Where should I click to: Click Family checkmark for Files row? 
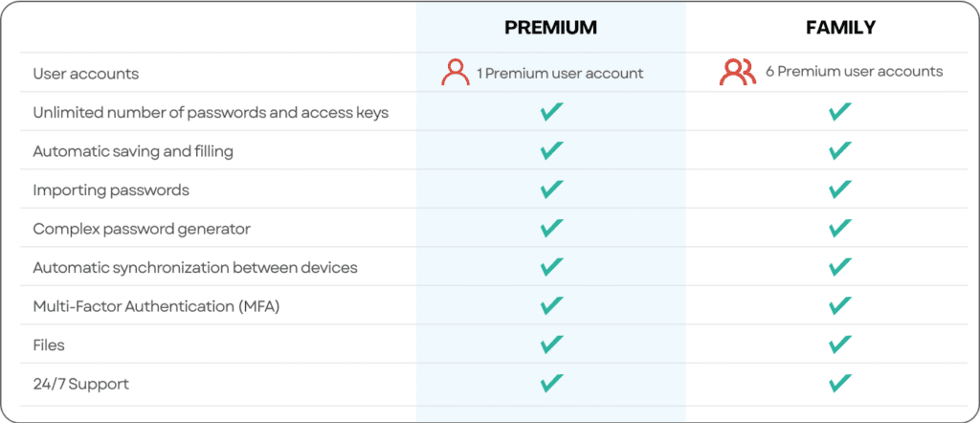click(839, 345)
